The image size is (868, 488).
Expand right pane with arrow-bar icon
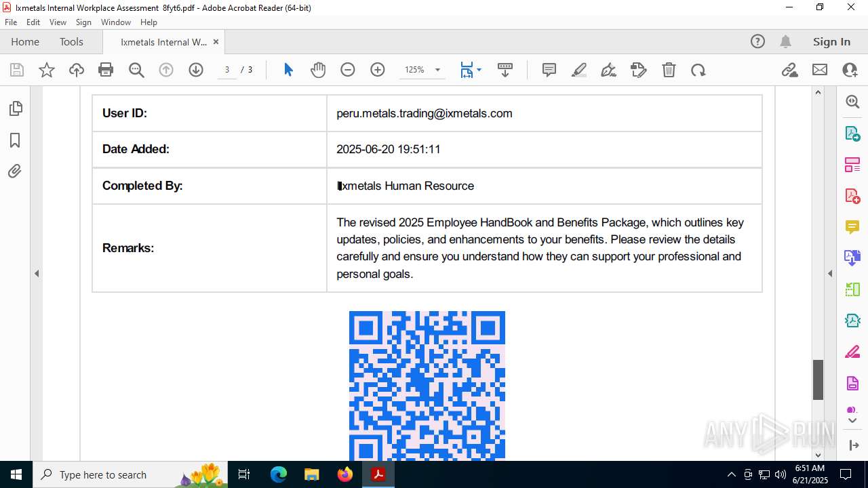click(854, 445)
